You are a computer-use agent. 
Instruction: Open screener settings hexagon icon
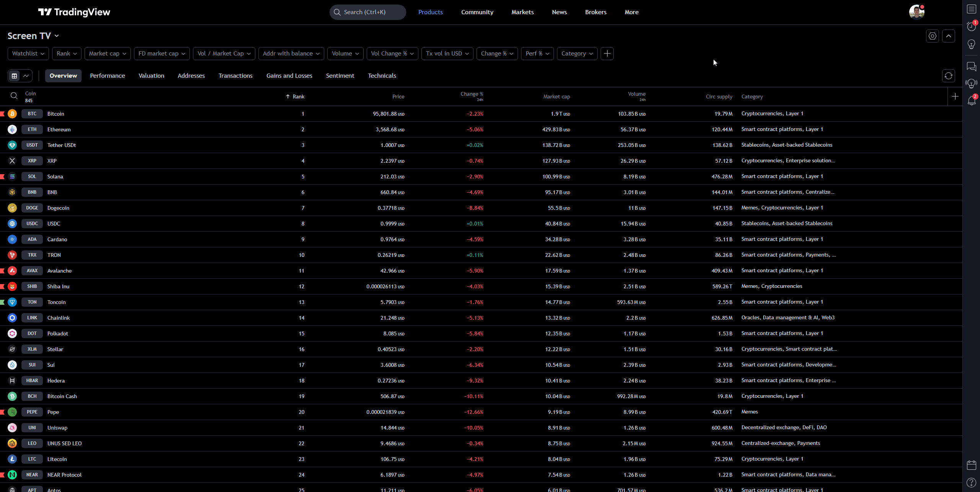932,36
